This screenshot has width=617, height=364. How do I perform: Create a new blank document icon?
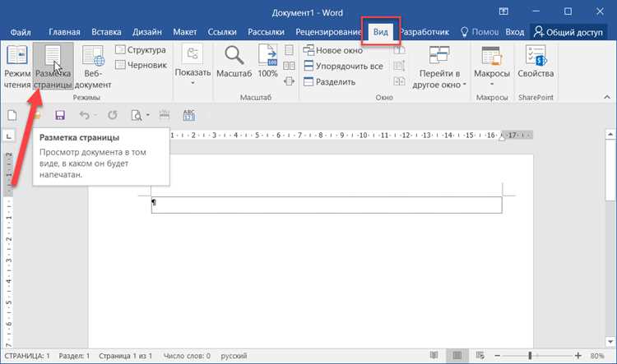point(12,115)
